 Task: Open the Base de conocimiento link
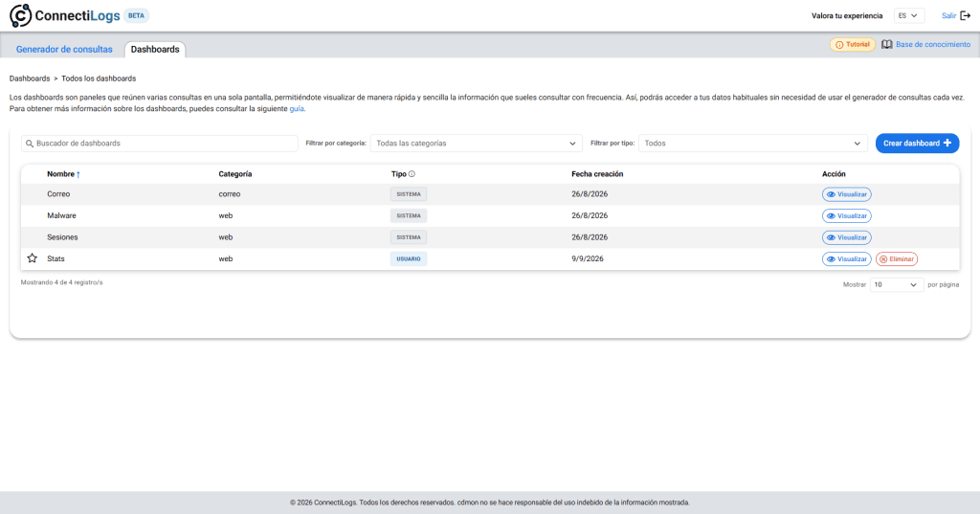[x=933, y=44]
